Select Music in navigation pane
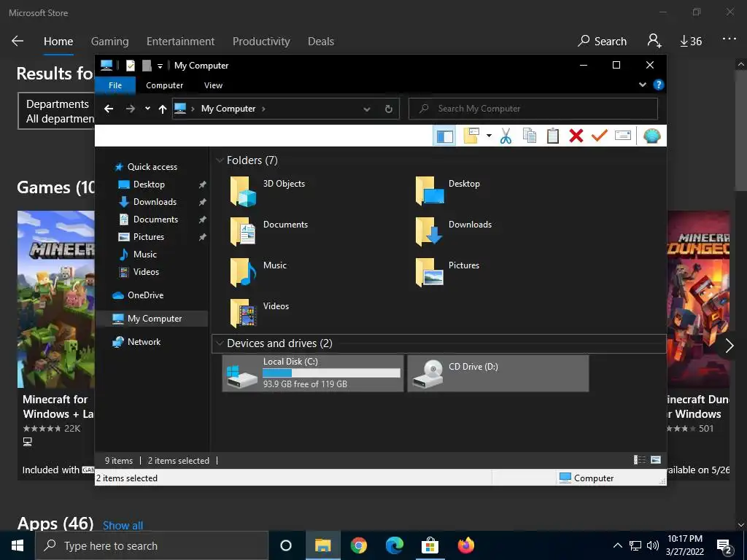 pyautogui.click(x=145, y=254)
